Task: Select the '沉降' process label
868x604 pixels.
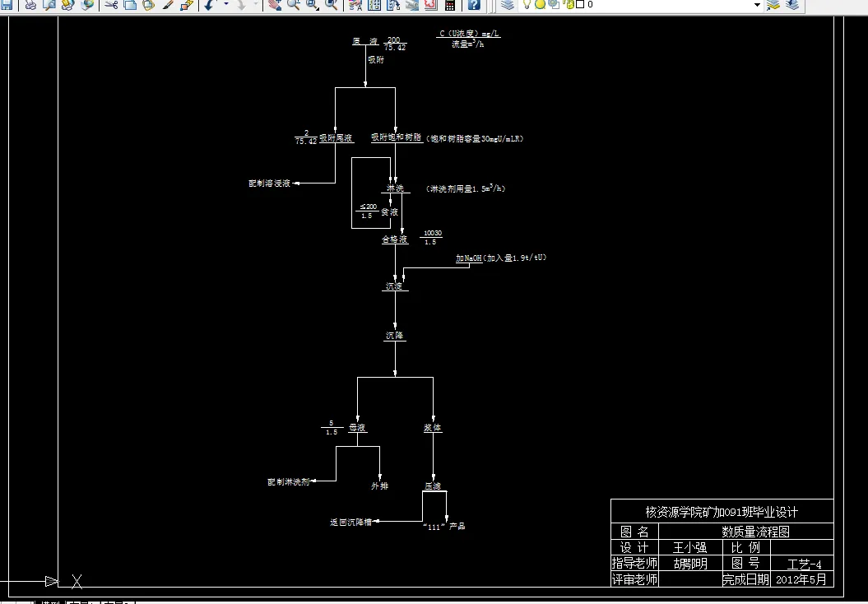Action: click(x=395, y=336)
